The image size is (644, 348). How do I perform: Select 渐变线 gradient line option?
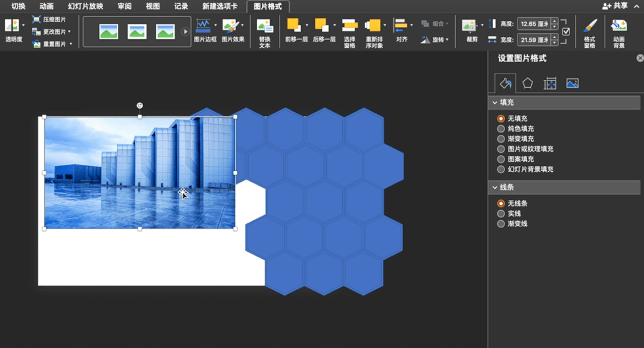pyautogui.click(x=512, y=224)
